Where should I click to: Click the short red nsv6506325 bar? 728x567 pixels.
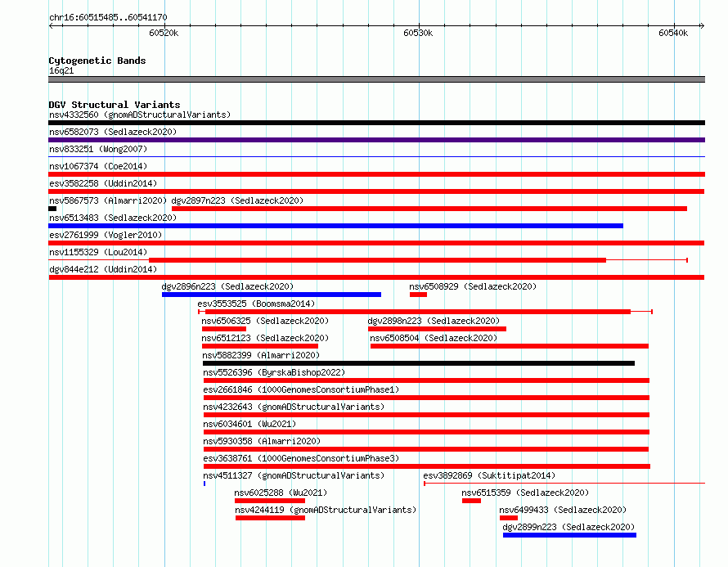coord(224,329)
